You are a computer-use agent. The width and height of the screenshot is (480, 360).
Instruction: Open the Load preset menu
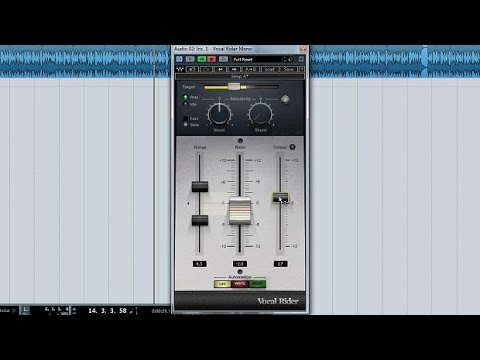269,69
